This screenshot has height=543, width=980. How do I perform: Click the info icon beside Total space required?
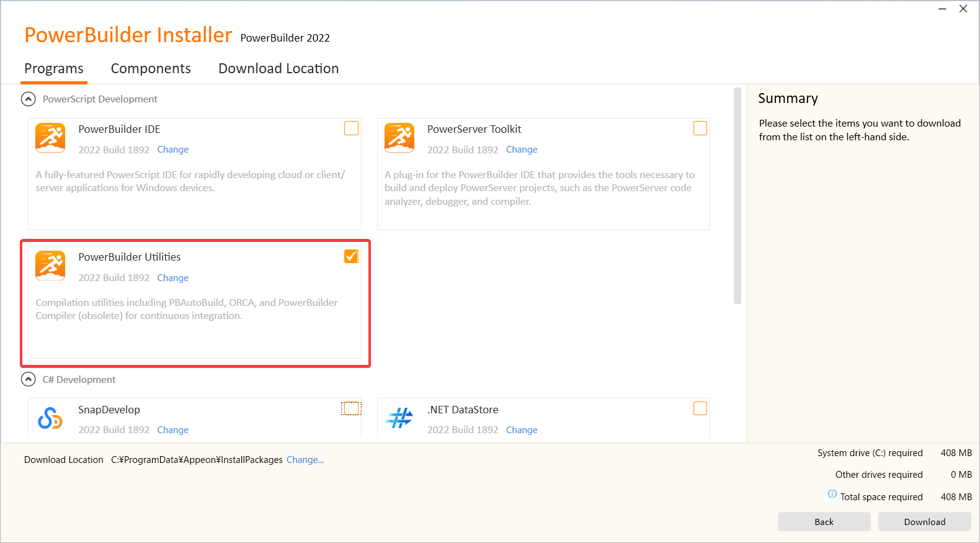(x=832, y=494)
